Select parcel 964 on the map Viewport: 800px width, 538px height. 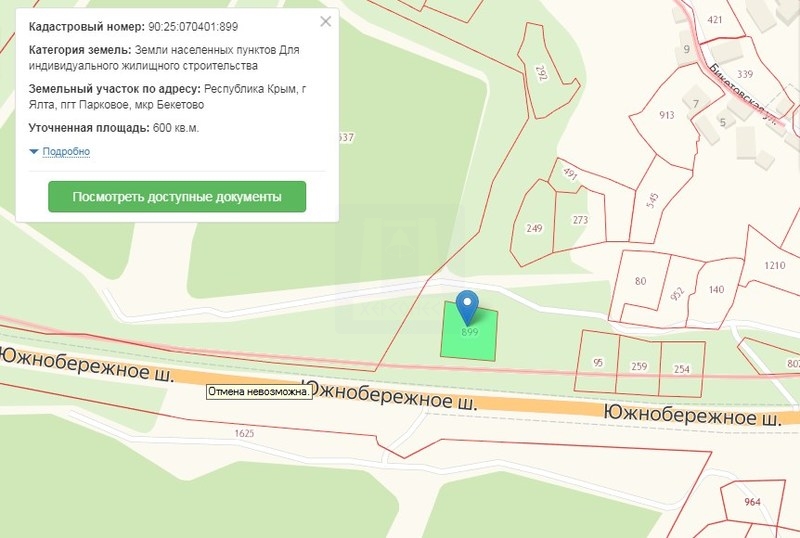[753, 502]
